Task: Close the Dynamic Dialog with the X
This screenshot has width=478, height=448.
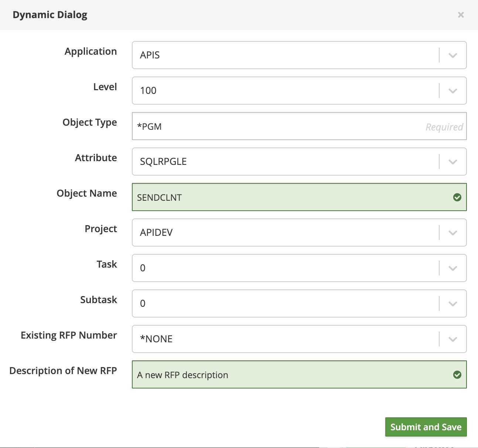Action: [461, 15]
